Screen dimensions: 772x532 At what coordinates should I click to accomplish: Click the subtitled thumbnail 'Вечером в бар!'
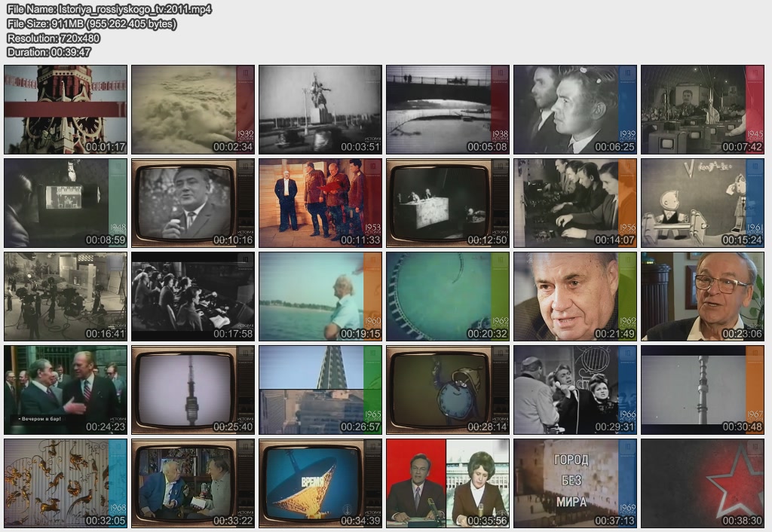click(66, 390)
